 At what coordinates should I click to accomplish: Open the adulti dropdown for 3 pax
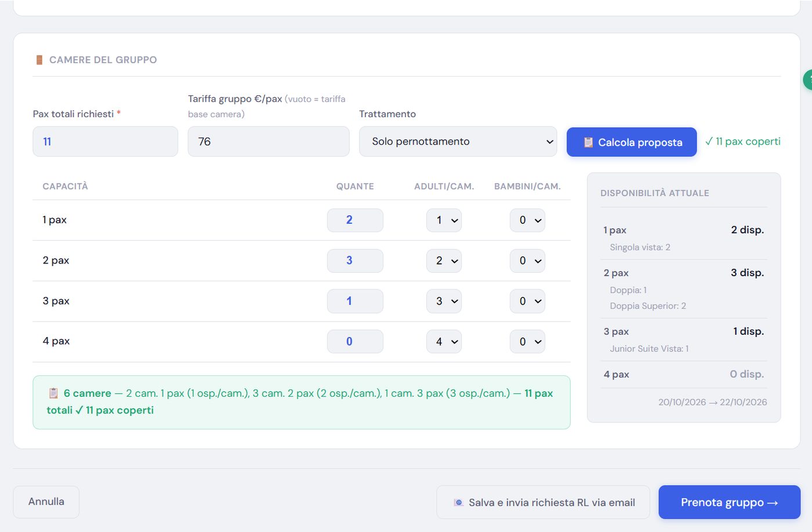[x=444, y=301]
